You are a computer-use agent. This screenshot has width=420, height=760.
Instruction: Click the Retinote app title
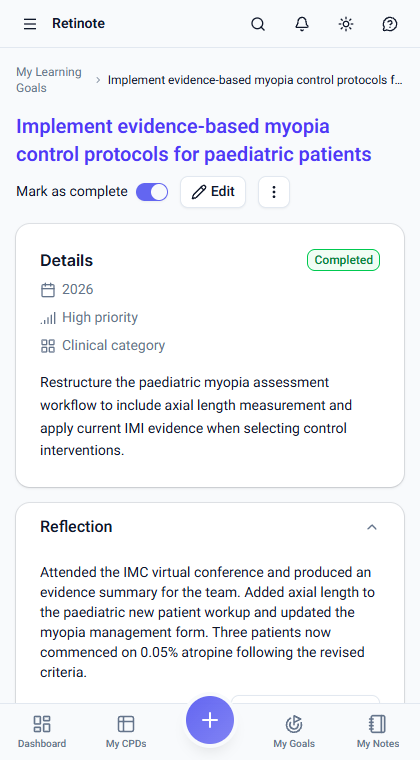tap(78, 23)
